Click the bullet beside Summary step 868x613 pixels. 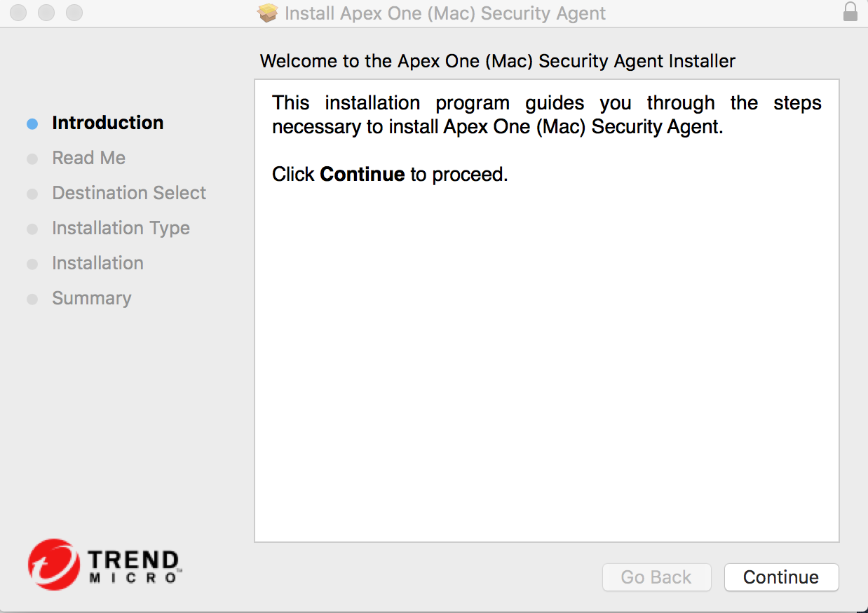tap(32, 299)
